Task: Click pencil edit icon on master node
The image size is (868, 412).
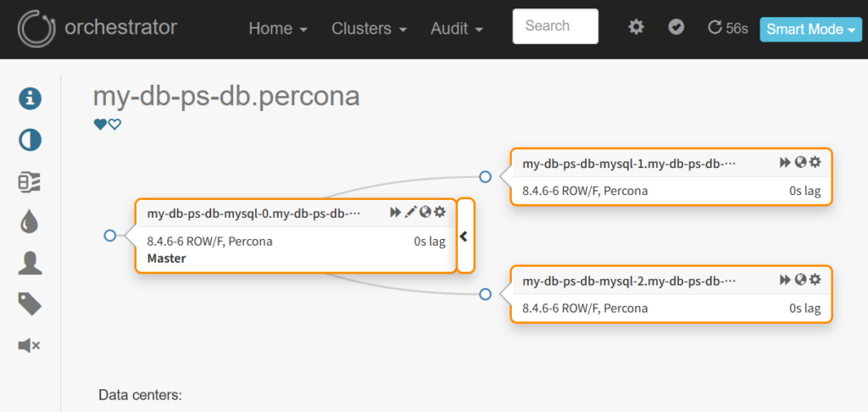Action: (x=411, y=212)
